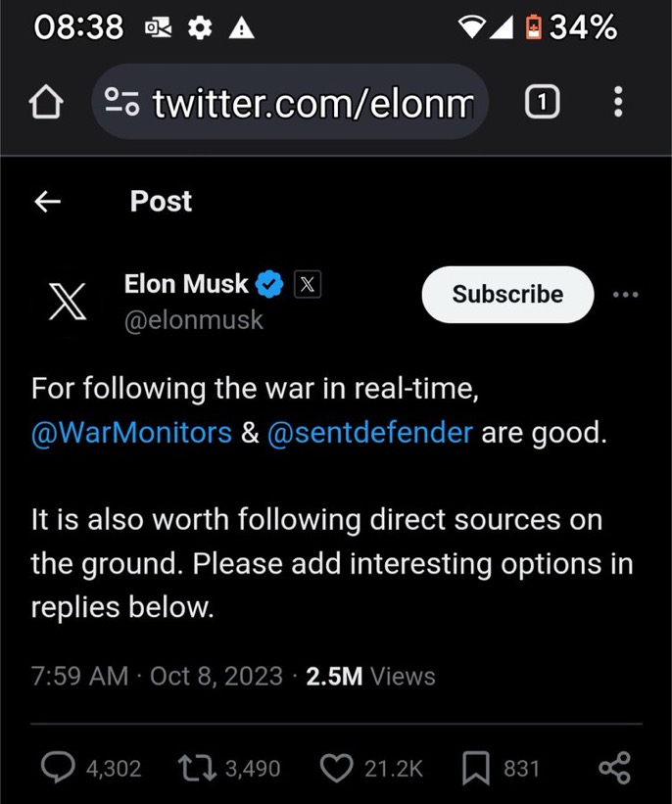Repost using the retweet icon
Viewport: 672px width, 804px height.
(x=199, y=768)
